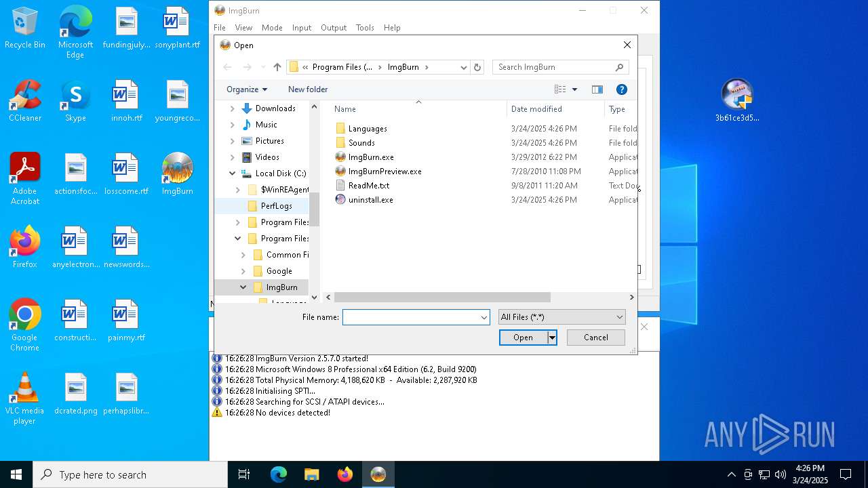Open Firefox desktop shortcut

pyautogui.click(x=25, y=247)
